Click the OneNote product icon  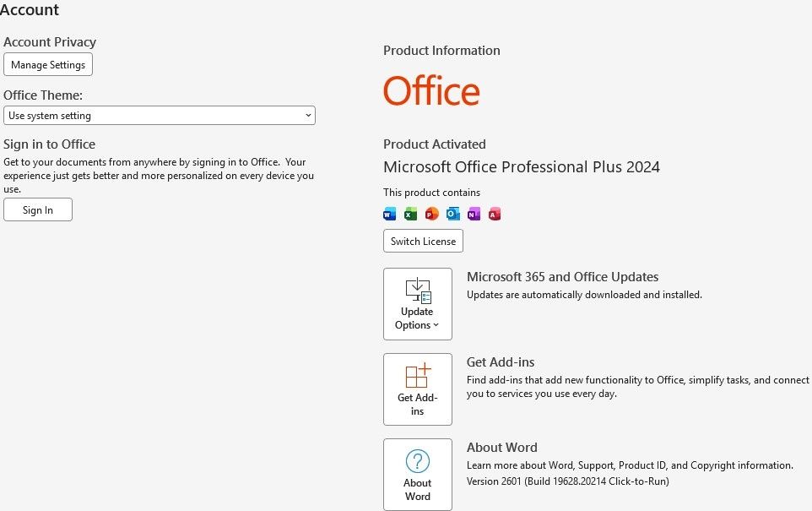(474, 214)
